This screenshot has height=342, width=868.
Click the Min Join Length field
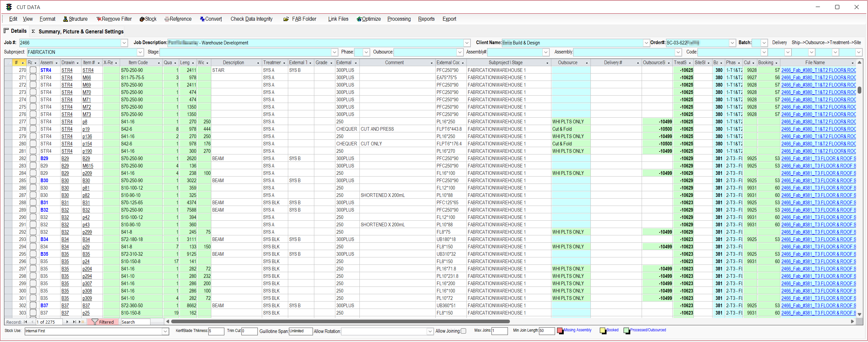(547, 331)
